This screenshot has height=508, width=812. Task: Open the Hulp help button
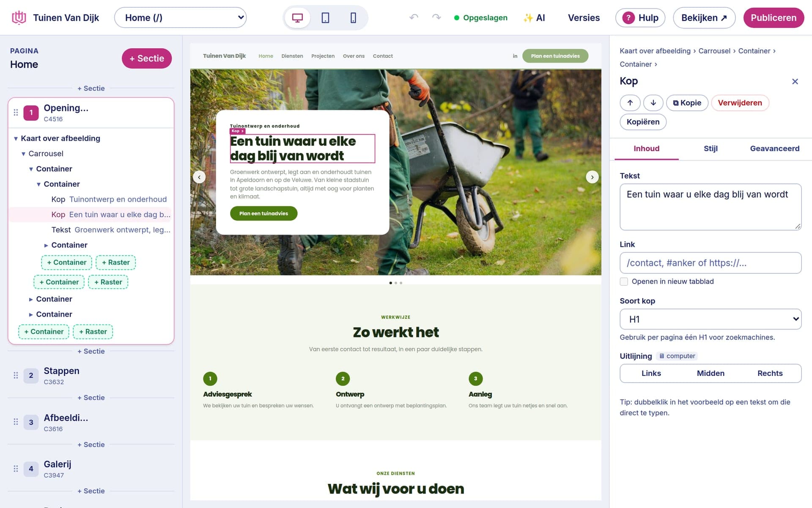pos(640,18)
